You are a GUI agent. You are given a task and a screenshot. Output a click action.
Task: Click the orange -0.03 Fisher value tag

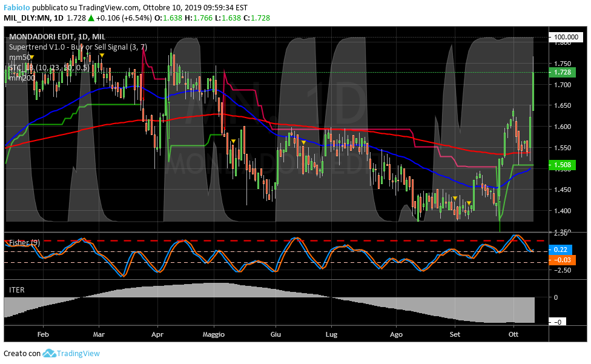pos(563,260)
